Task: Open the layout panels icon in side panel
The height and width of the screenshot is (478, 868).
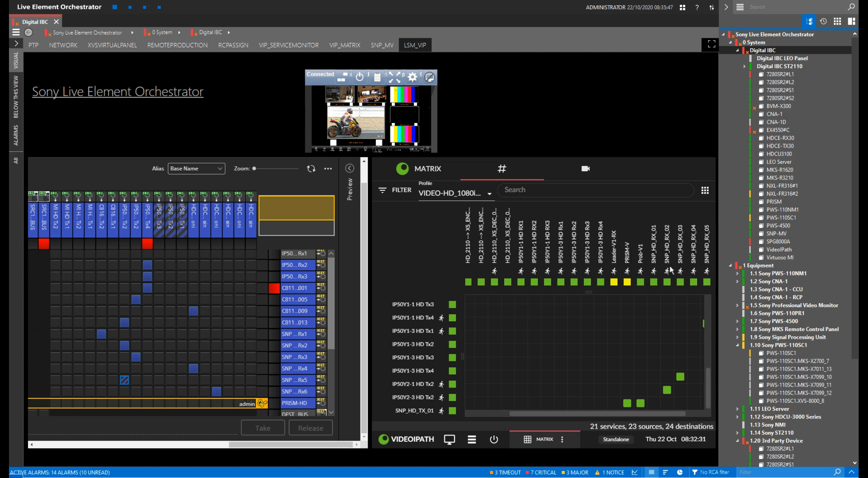Action: point(852,21)
